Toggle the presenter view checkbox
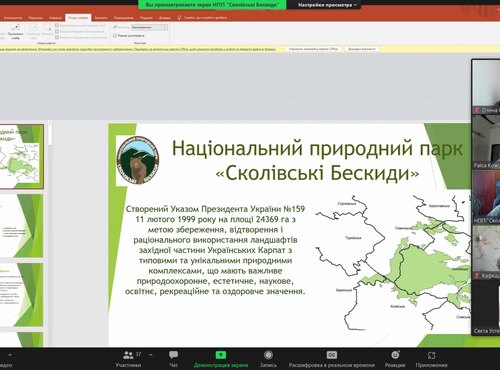500x370 pixels. 115,35
